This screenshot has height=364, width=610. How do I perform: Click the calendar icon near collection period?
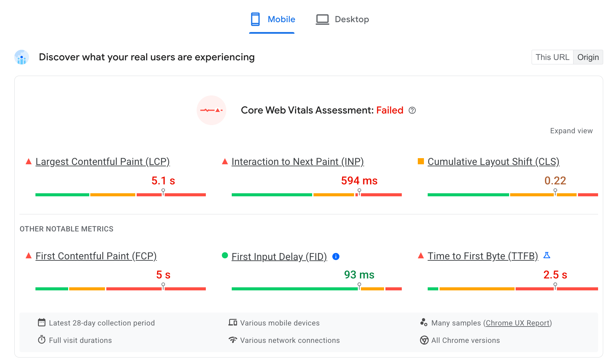click(41, 322)
